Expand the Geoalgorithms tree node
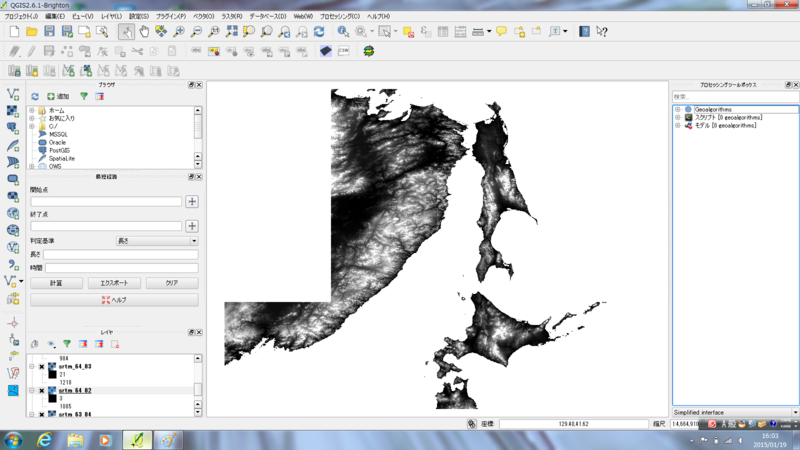The width and height of the screenshot is (800, 450). (678, 109)
